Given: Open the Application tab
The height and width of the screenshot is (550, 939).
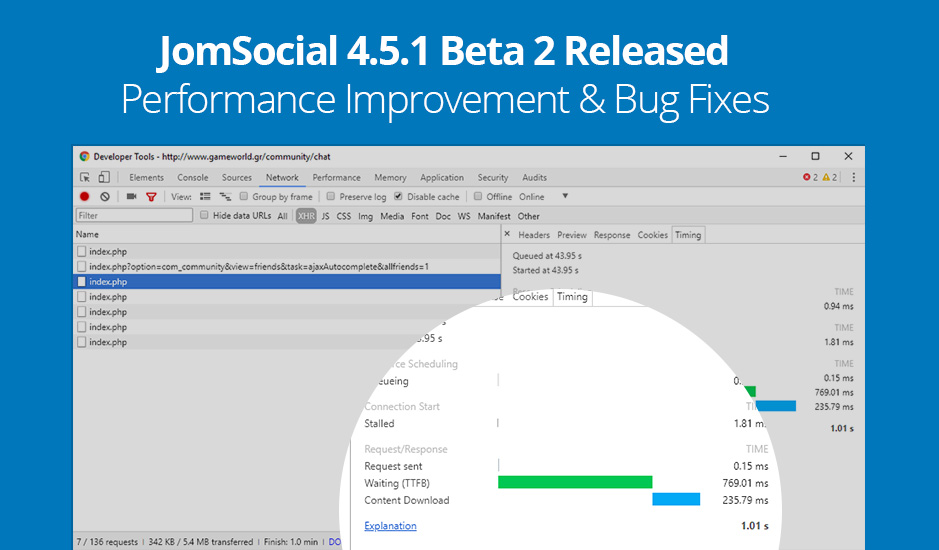Looking at the screenshot, I should [442, 177].
